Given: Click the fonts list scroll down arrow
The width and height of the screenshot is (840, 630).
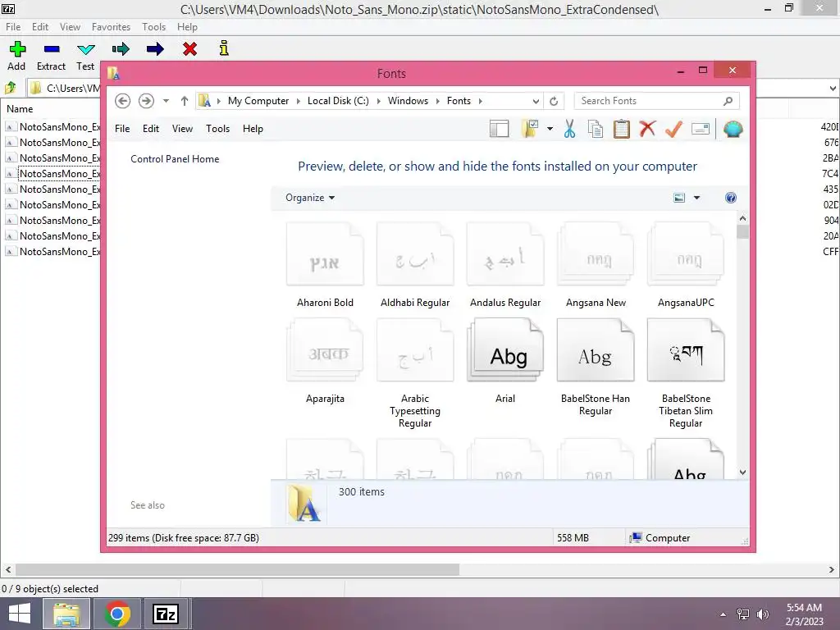Looking at the screenshot, I should 742,472.
